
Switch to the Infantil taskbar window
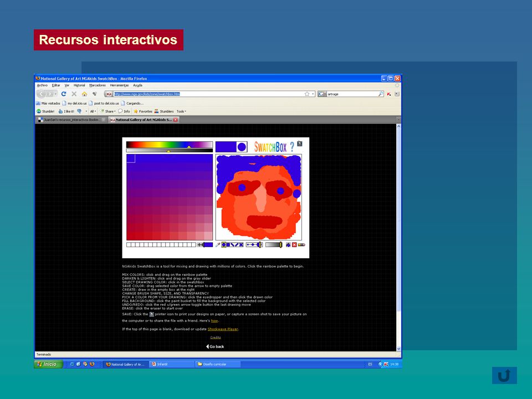coord(172,364)
